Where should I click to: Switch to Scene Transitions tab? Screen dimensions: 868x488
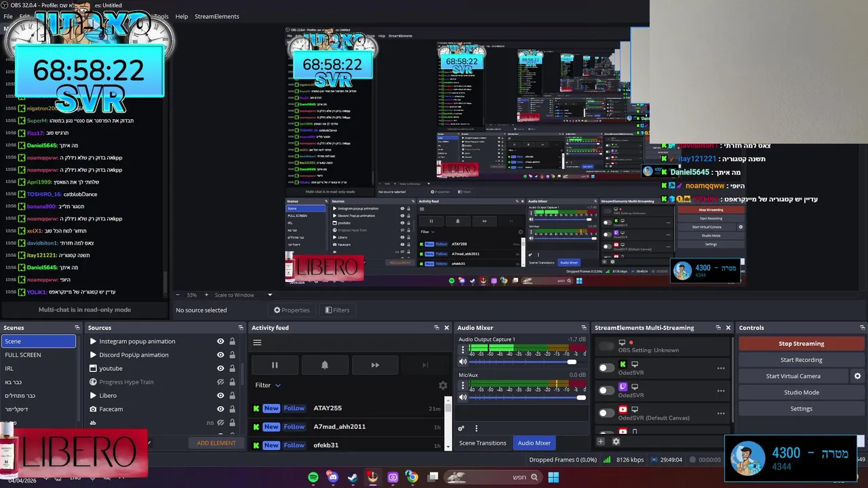(x=483, y=443)
